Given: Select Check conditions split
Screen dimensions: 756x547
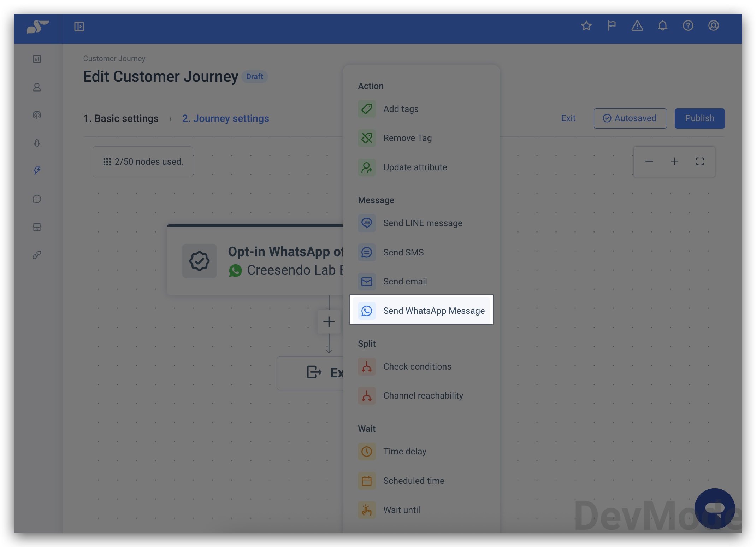Looking at the screenshot, I should pos(421,366).
